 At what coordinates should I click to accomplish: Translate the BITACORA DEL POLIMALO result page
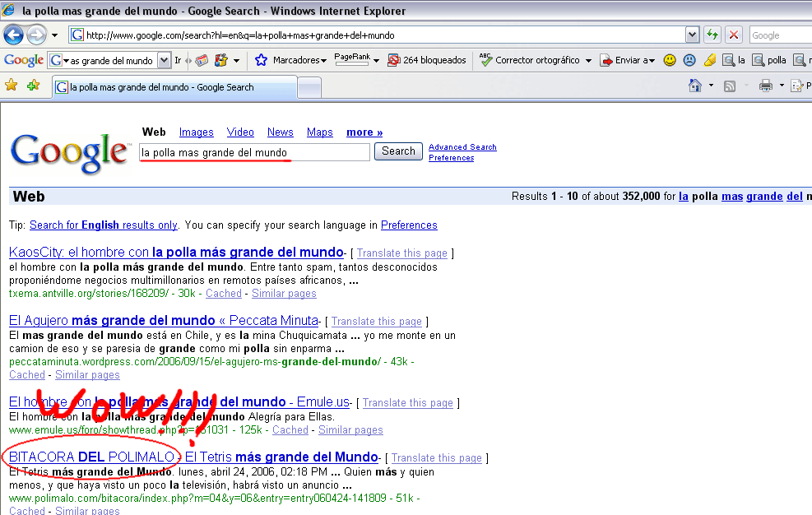click(x=437, y=458)
